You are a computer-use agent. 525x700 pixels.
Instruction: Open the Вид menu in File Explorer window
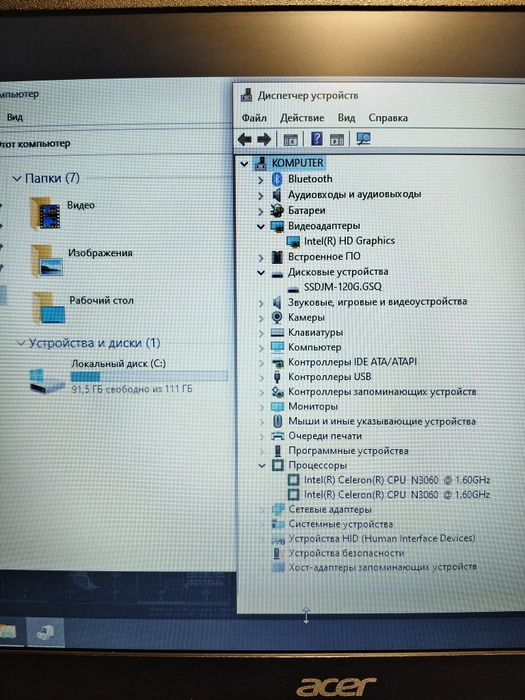[x=15, y=117]
